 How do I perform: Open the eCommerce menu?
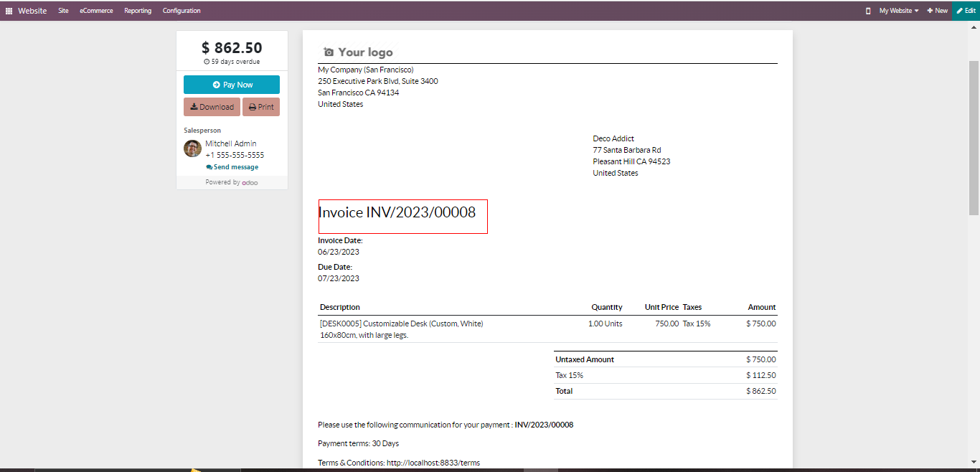[96, 11]
